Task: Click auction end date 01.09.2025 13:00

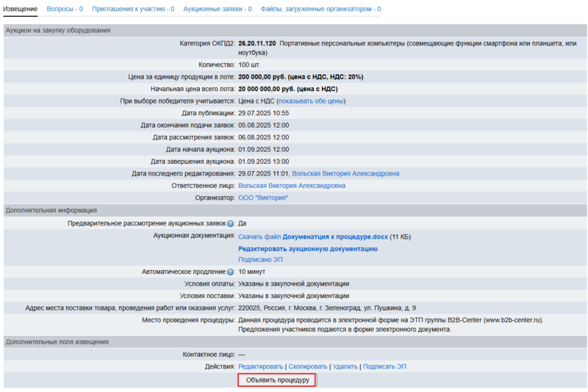Action: (x=264, y=161)
